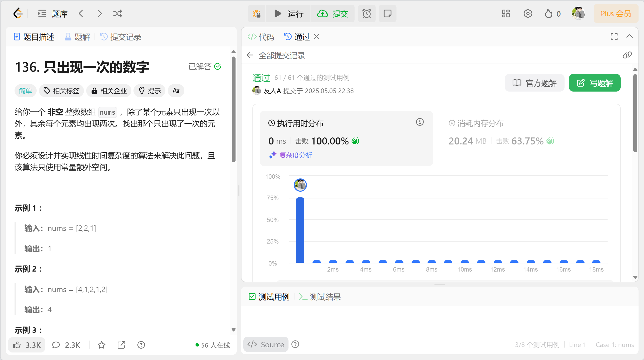Expand the 相关标签 tags section
Image resolution: width=644 pixels, height=360 pixels.
point(62,91)
